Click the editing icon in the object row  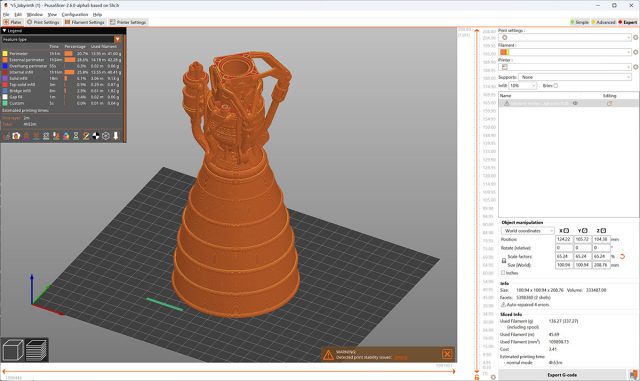(x=609, y=103)
